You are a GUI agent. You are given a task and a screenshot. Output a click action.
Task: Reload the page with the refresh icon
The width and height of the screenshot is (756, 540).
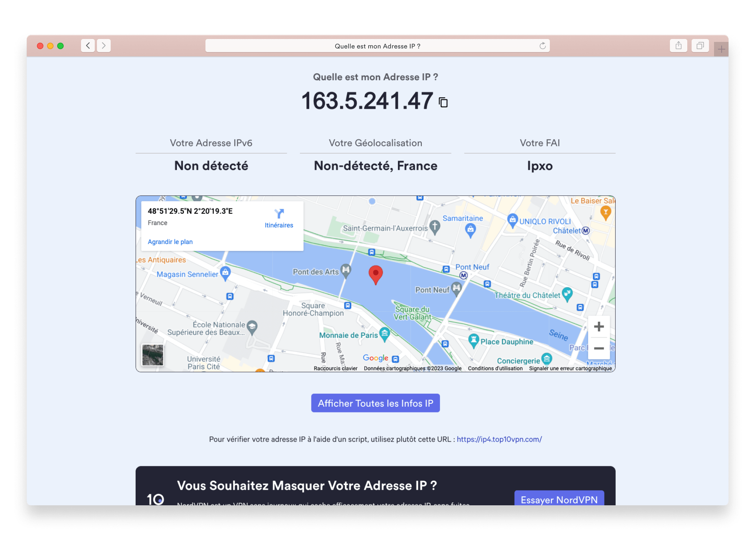542,46
